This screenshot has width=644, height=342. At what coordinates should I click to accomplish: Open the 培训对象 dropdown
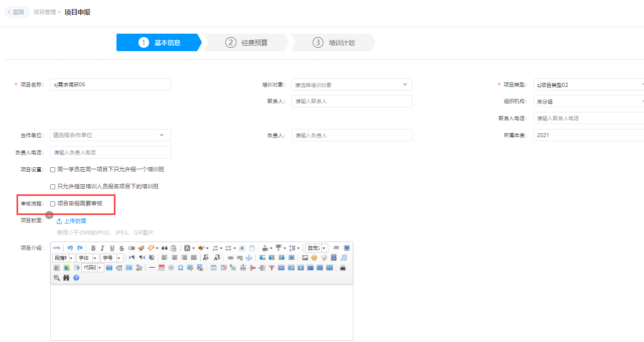pos(351,85)
